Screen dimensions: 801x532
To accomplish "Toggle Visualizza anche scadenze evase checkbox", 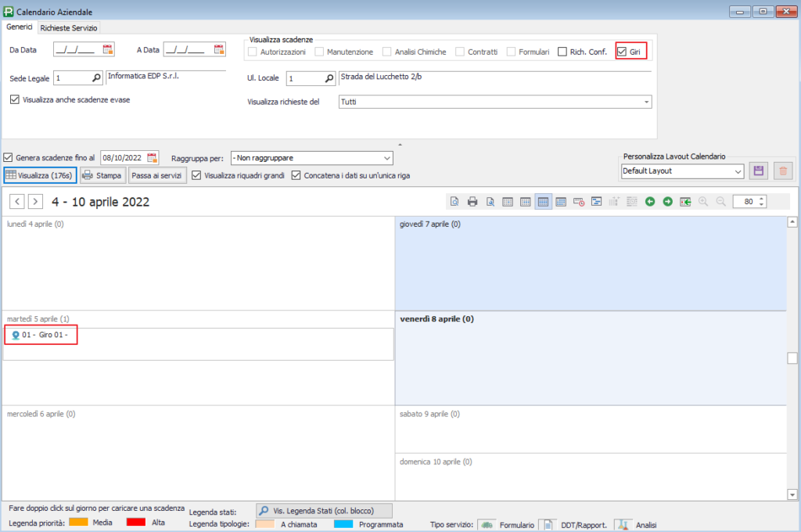I will [15, 99].
